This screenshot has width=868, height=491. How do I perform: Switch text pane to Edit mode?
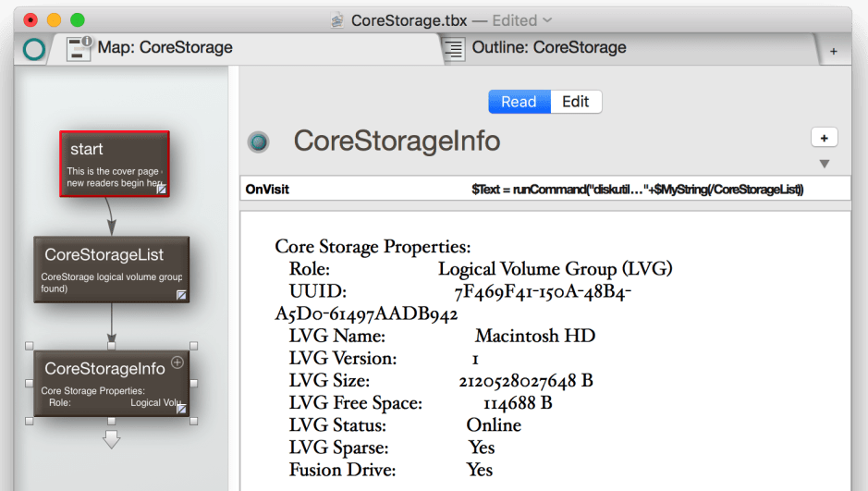click(576, 102)
